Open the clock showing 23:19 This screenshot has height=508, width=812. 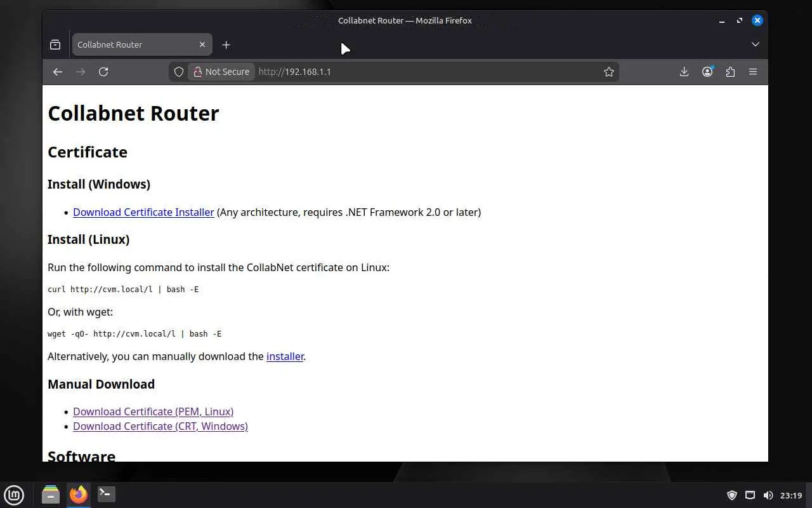point(791,495)
